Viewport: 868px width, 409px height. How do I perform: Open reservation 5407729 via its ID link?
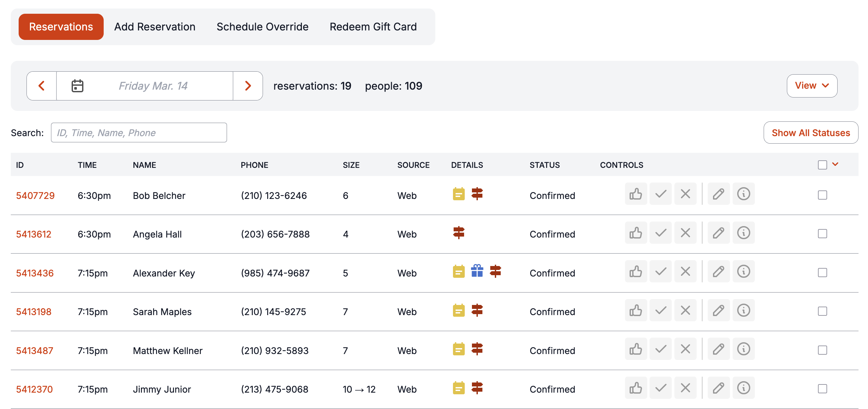(x=35, y=195)
